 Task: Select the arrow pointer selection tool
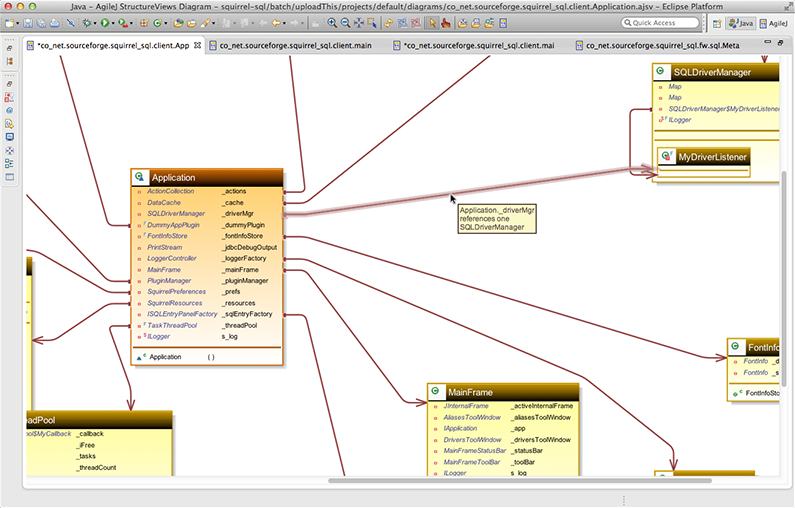coord(432,23)
